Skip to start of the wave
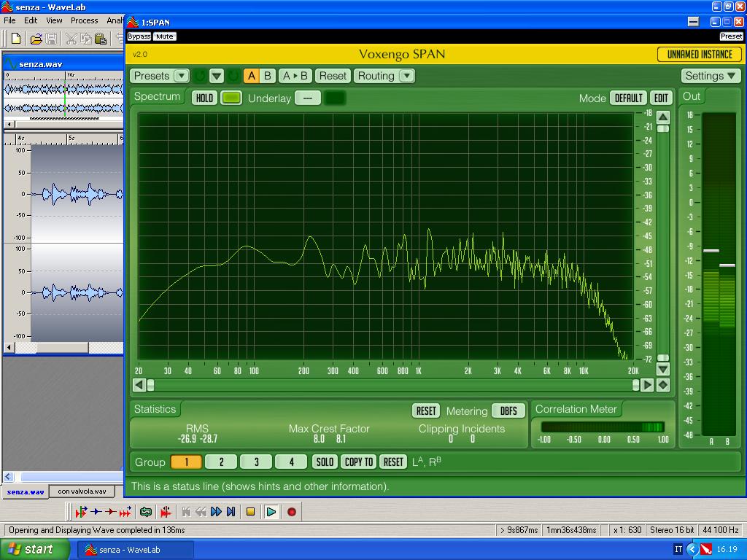747x560 pixels. [186, 512]
